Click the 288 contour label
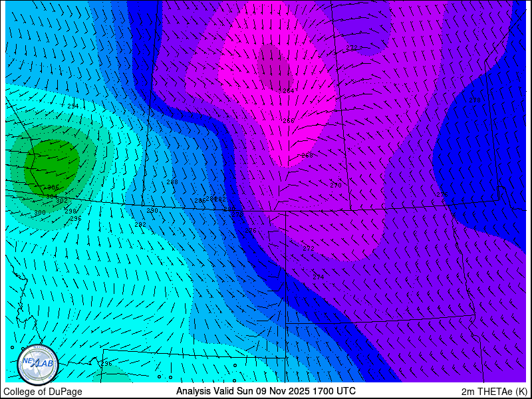The image size is (532, 399). 172,182
